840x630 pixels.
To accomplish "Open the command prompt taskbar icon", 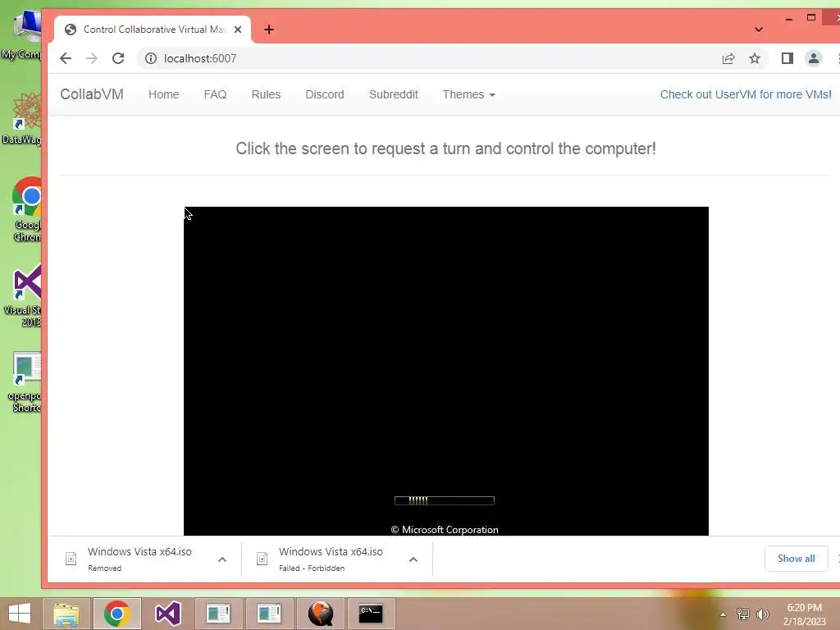I will point(371,614).
